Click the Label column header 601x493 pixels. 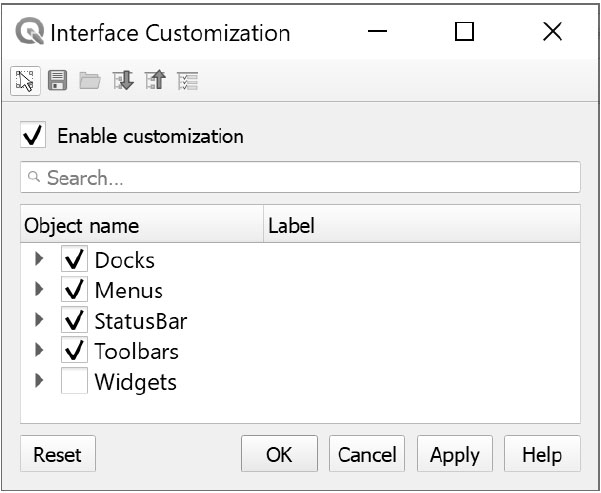point(420,225)
